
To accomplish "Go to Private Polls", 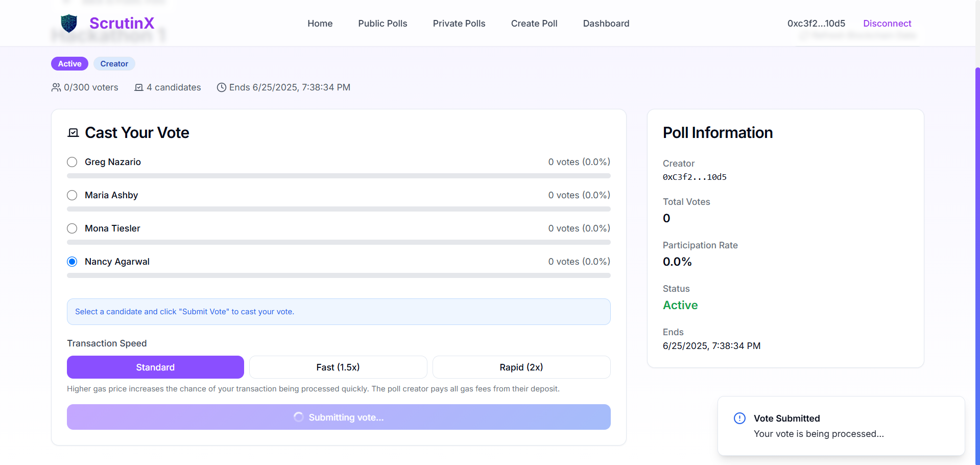I will pyautogui.click(x=459, y=24).
